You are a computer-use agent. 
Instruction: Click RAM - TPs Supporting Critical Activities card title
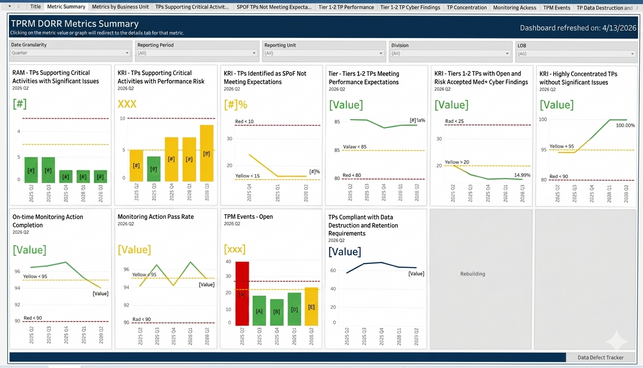click(x=56, y=77)
